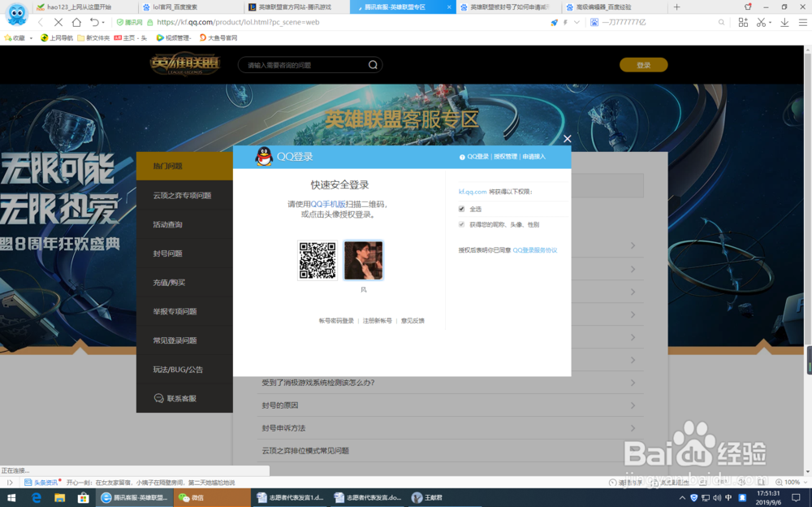Click the browser back arrow

point(41,22)
